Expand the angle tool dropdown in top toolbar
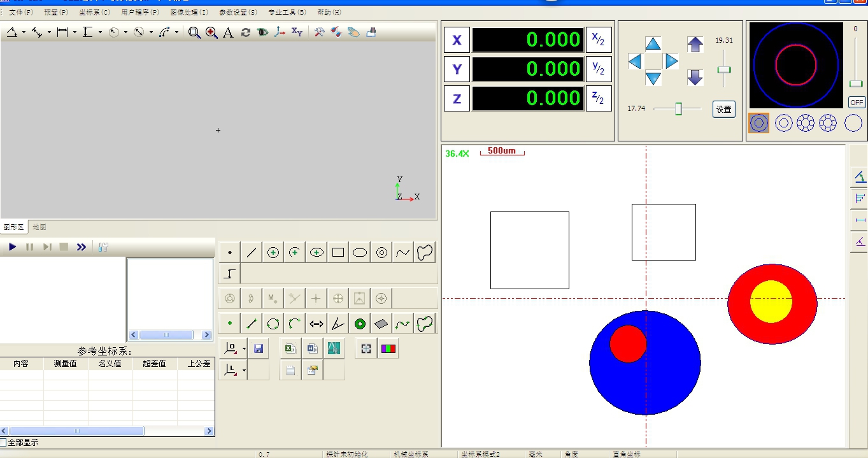The width and height of the screenshot is (868, 458). pyautogui.click(x=24, y=32)
